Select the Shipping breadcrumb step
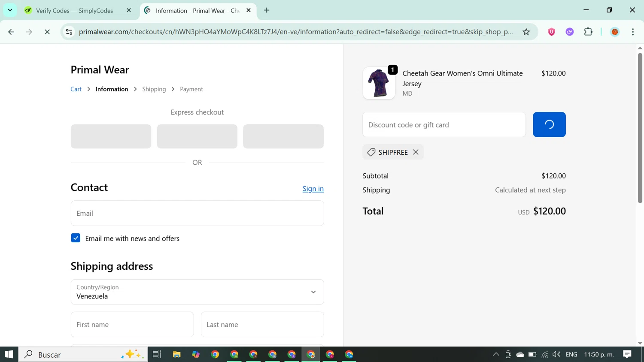This screenshot has height=362, width=644. (154, 89)
